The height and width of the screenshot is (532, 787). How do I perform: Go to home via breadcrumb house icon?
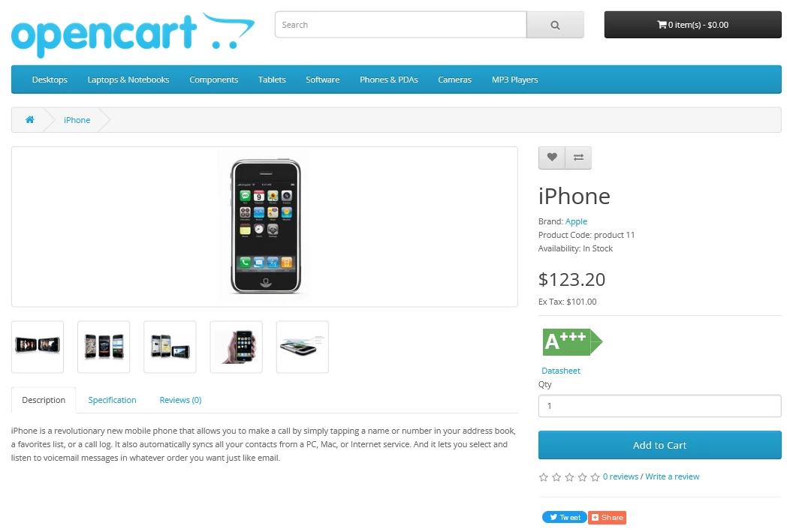click(x=30, y=120)
